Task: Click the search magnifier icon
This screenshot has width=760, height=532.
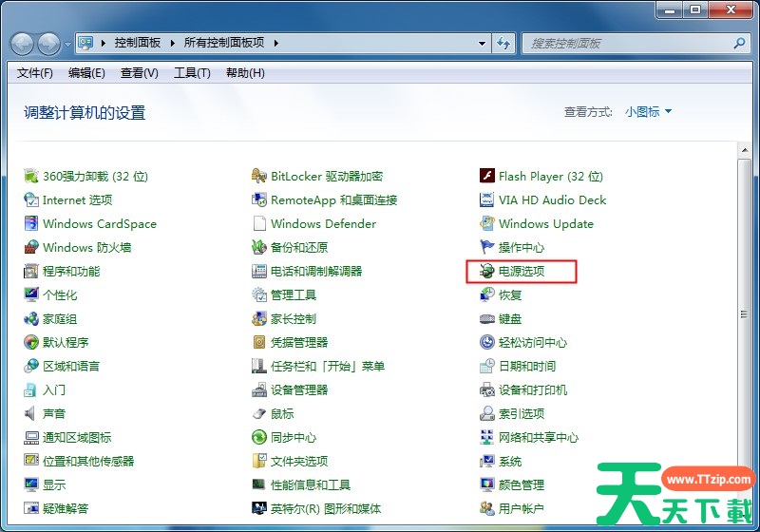Action: [740, 43]
